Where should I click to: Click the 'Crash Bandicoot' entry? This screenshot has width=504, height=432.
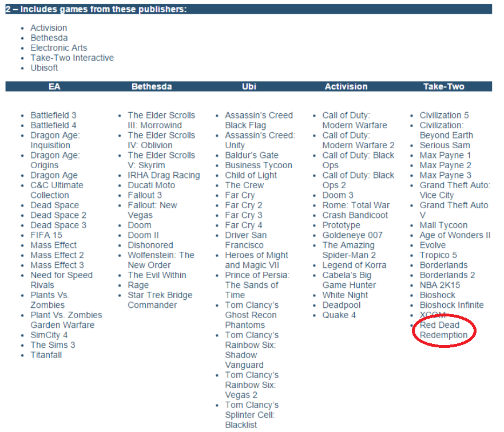click(x=355, y=215)
